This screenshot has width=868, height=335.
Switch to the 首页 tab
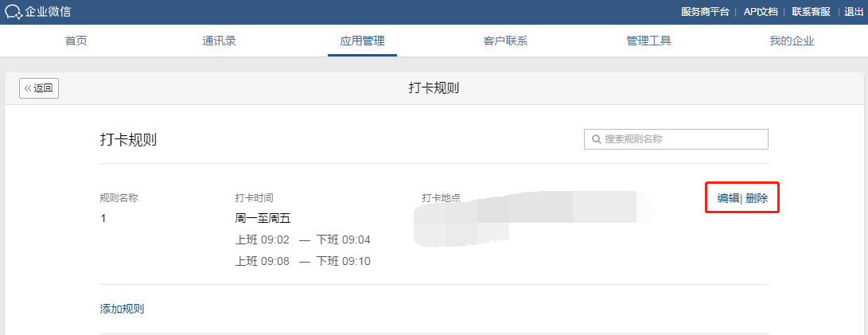(x=76, y=41)
